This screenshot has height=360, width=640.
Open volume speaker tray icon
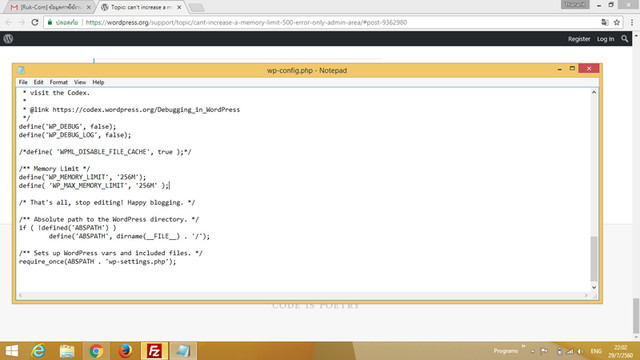(x=580, y=351)
